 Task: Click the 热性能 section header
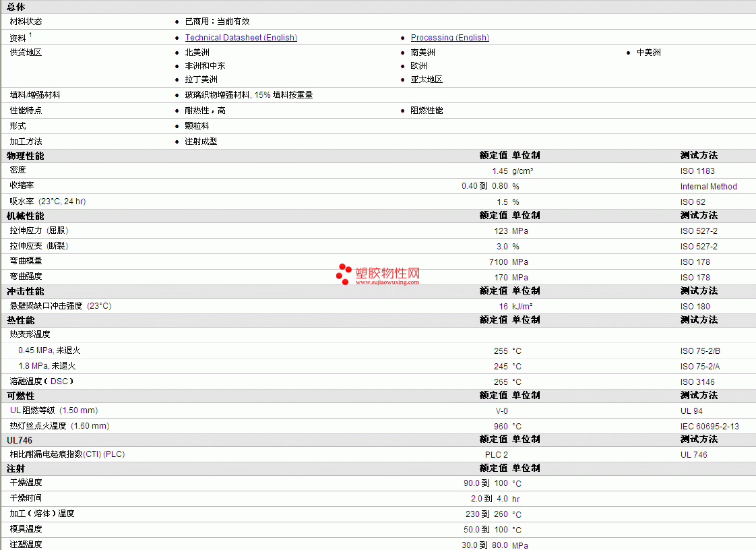(21, 320)
